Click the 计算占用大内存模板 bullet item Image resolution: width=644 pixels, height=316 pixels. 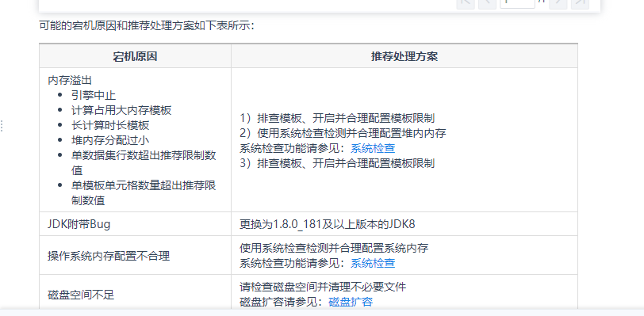coord(121,110)
